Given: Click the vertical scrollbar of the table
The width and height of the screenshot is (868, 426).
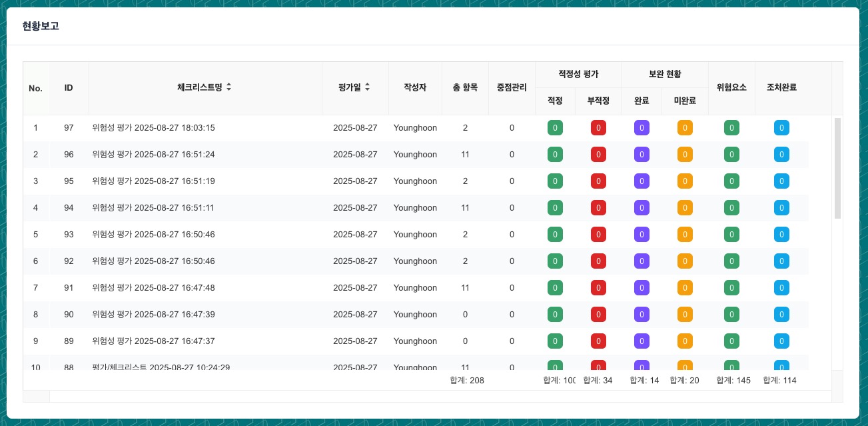Looking at the screenshot, I should coord(837,168).
